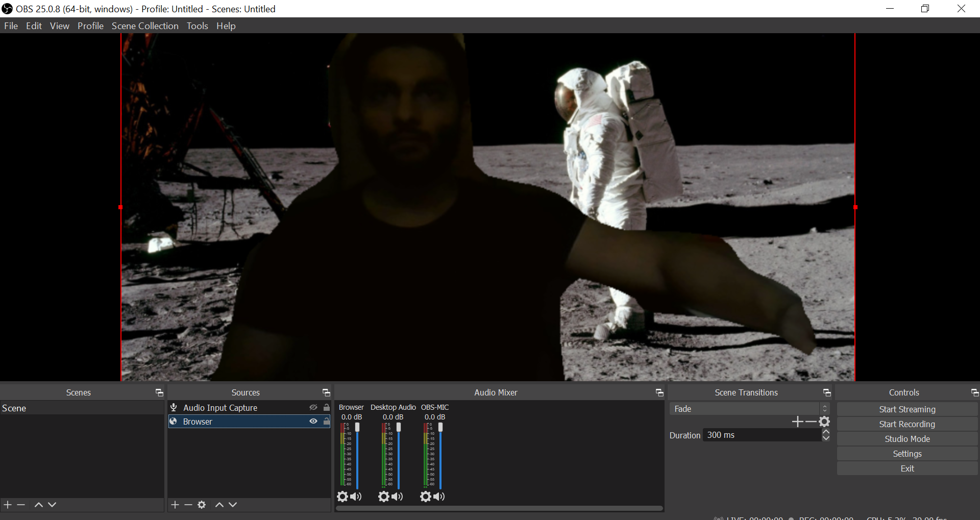Open source properties gear in the Sources toolbar
This screenshot has height=520, width=980.
pos(202,505)
